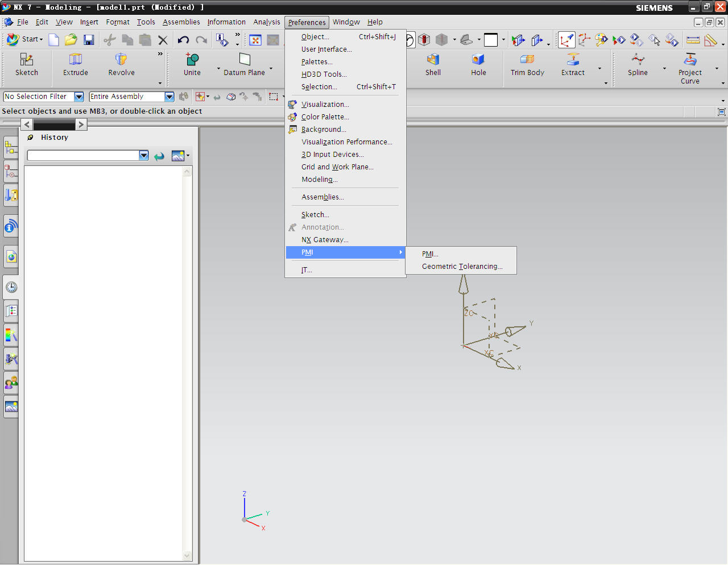
Task: Click the Object Information icon
Action: click(222, 40)
